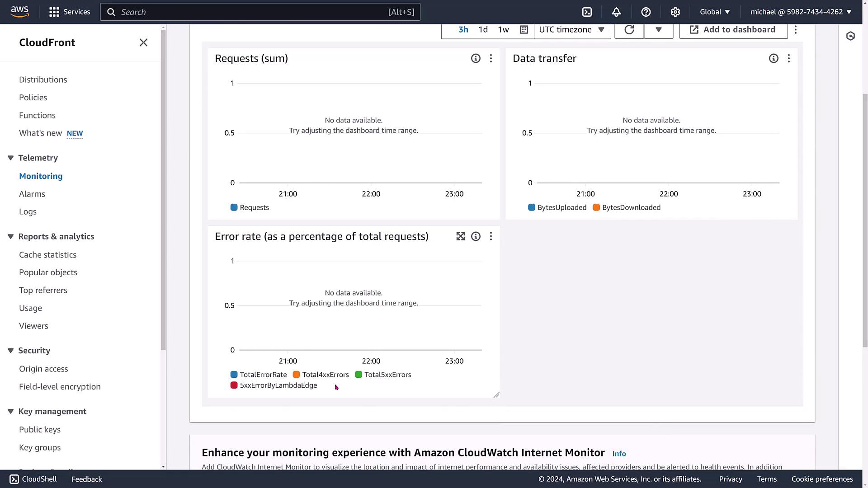The width and height of the screenshot is (868, 488).
Task: Toggle the BytesDownloaded legend series
Action: coord(627,207)
